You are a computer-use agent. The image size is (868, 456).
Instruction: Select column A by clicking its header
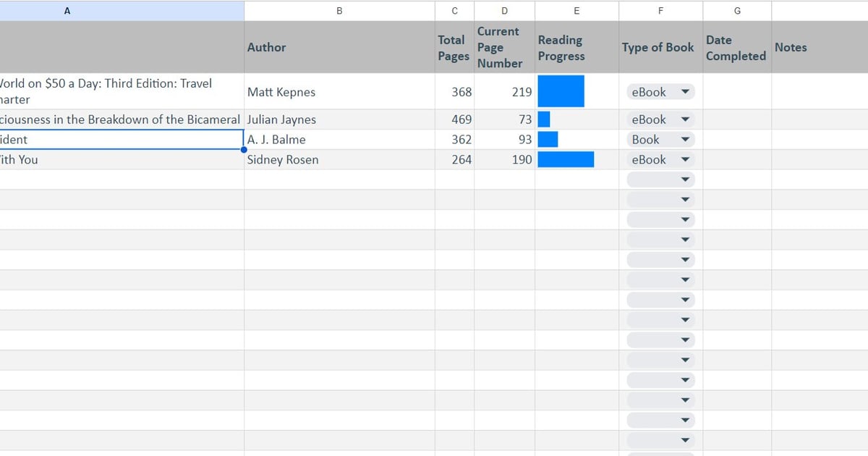[67, 10]
